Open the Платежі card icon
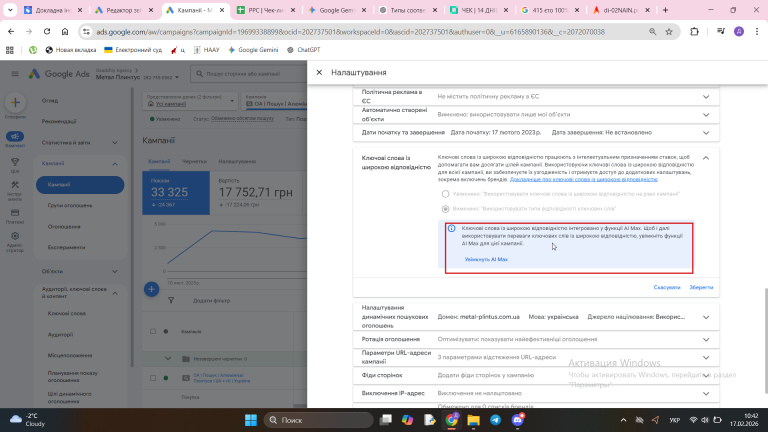Image resolution: width=768 pixels, height=432 pixels. pyautogui.click(x=15, y=213)
